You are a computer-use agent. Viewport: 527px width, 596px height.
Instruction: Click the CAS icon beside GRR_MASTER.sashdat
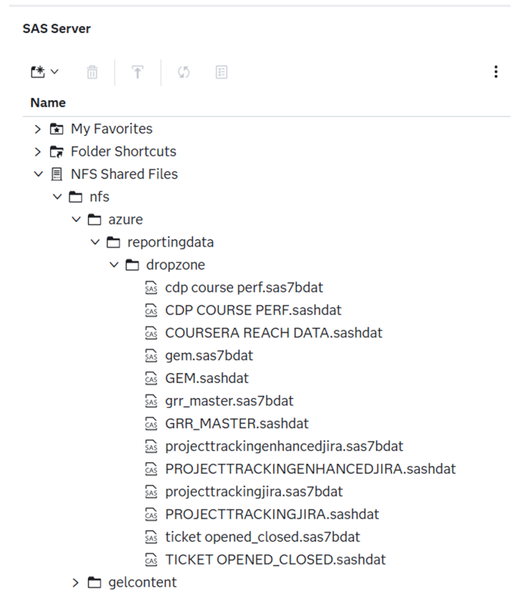[151, 424]
